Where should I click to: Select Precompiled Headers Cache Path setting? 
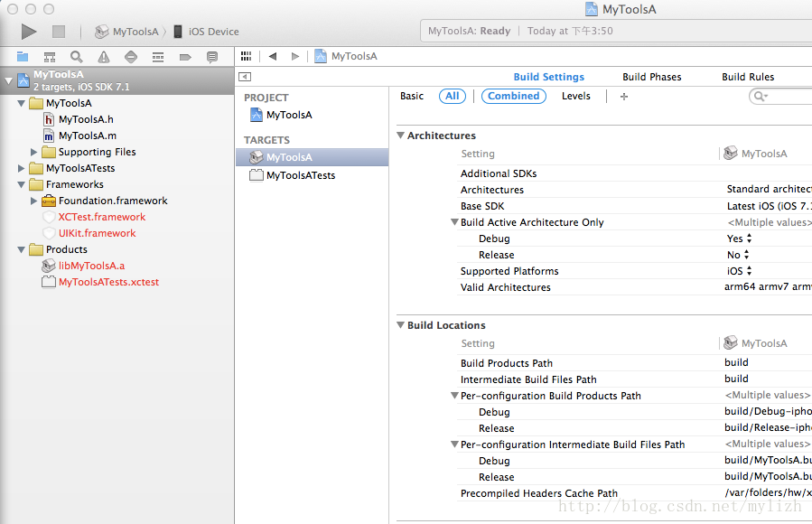point(634,493)
